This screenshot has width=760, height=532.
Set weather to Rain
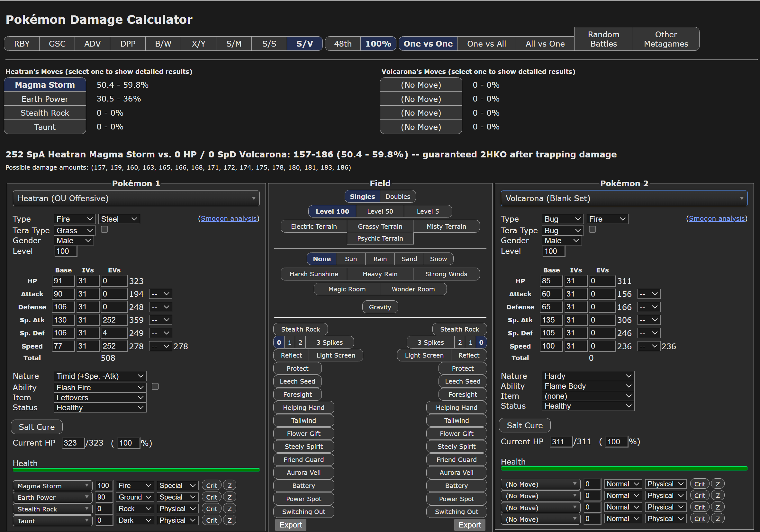380,259
